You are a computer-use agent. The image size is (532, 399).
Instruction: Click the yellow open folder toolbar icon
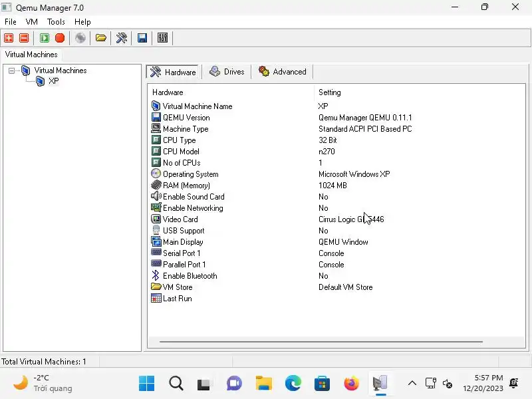point(101,38)
